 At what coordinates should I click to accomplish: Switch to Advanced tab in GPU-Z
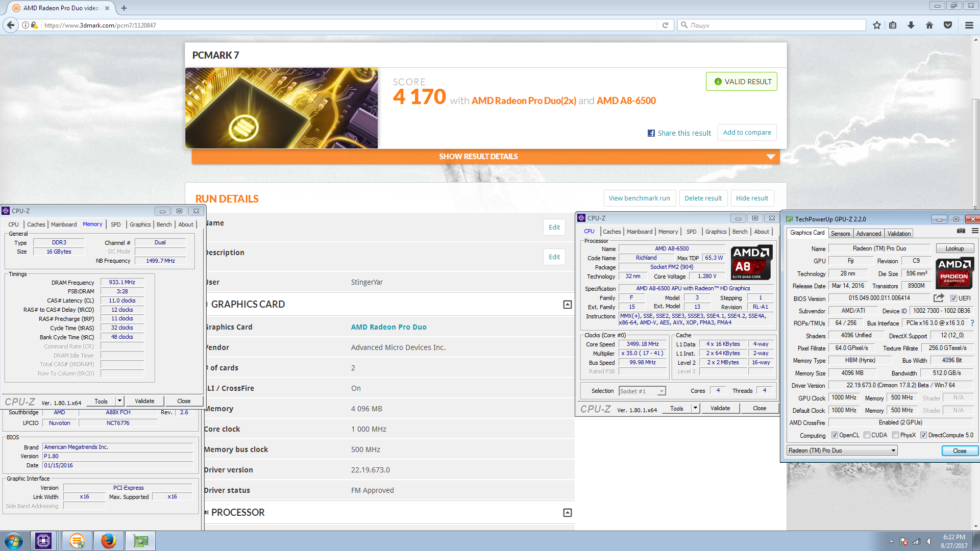[868, 234]
